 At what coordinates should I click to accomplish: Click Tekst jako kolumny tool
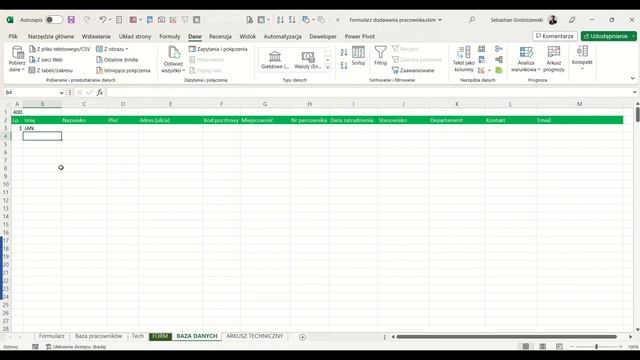click(464, 59)
